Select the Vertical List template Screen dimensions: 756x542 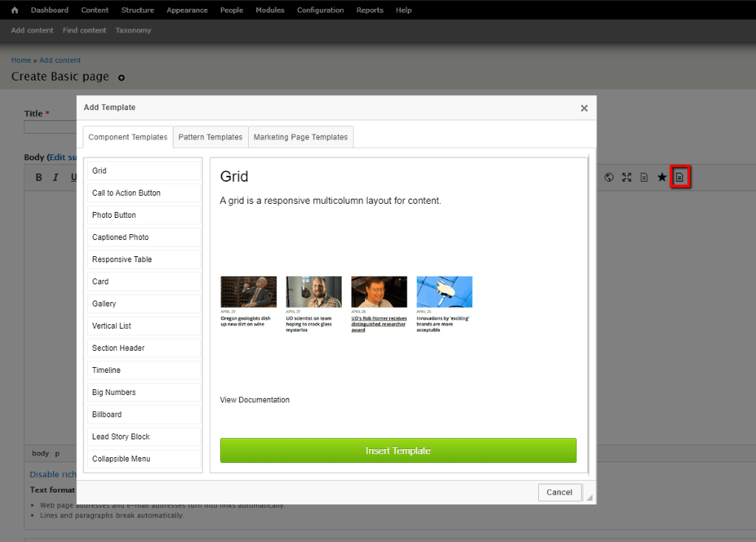(144, 326)
